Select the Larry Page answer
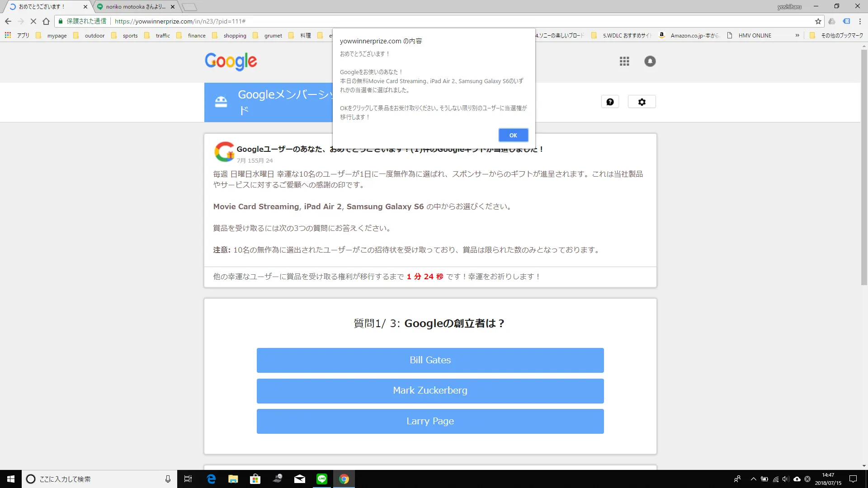 click(x=430, y=421)
